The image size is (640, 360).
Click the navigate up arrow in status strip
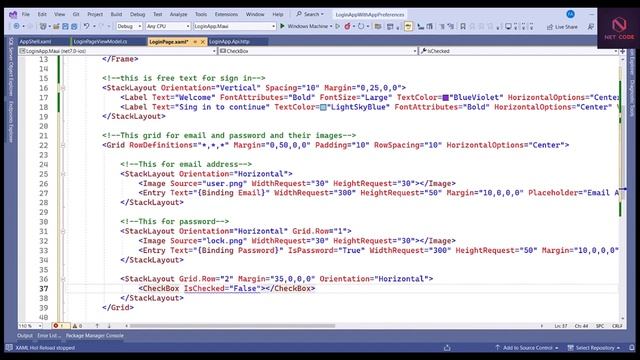tap(97, 326)
